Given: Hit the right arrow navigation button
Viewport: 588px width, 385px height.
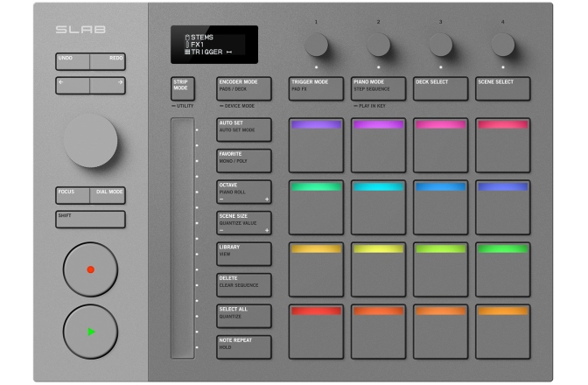Looking at the screenshot, I should [x=108, y=86].
